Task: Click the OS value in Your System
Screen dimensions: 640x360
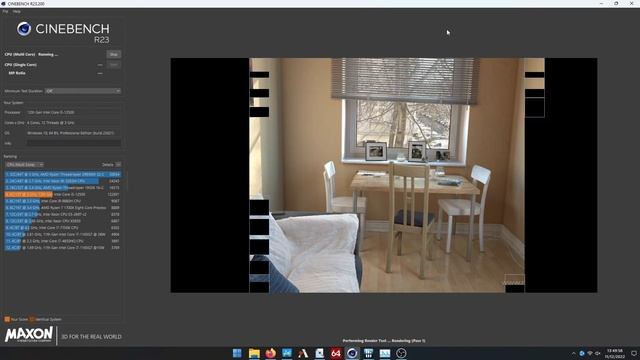Action: click(71, 133)
